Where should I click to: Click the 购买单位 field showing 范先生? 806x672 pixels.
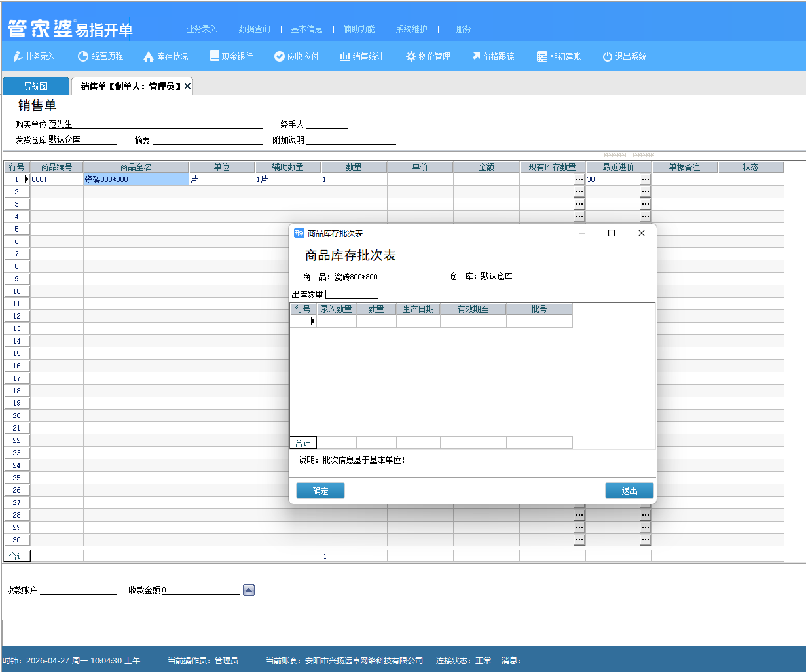click(x=156, y=124)
